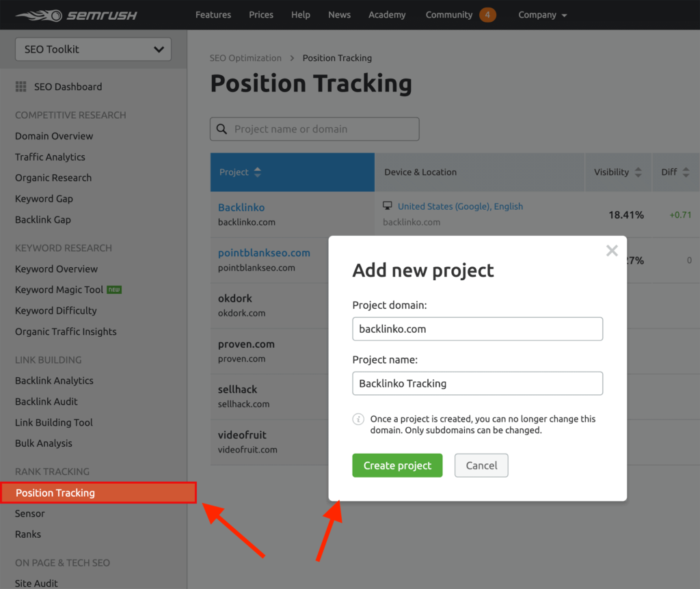Click the Cancel button
The image size is (700, 589).
click(x=481, y=465)
